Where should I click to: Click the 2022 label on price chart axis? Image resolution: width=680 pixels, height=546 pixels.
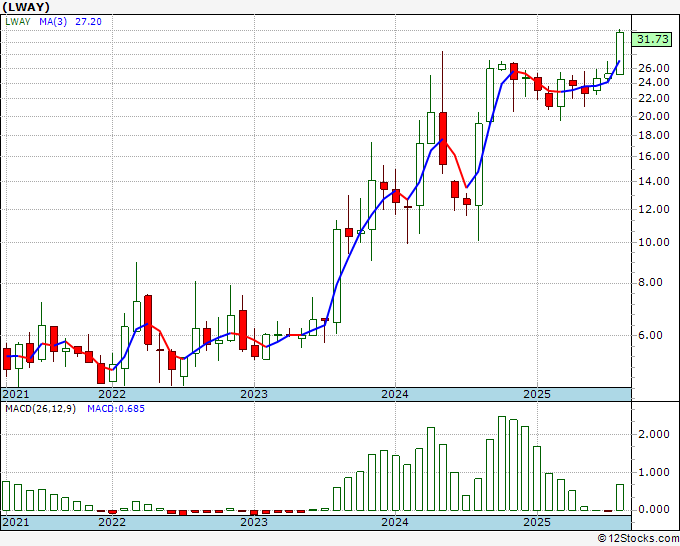(x=112, y=394)
